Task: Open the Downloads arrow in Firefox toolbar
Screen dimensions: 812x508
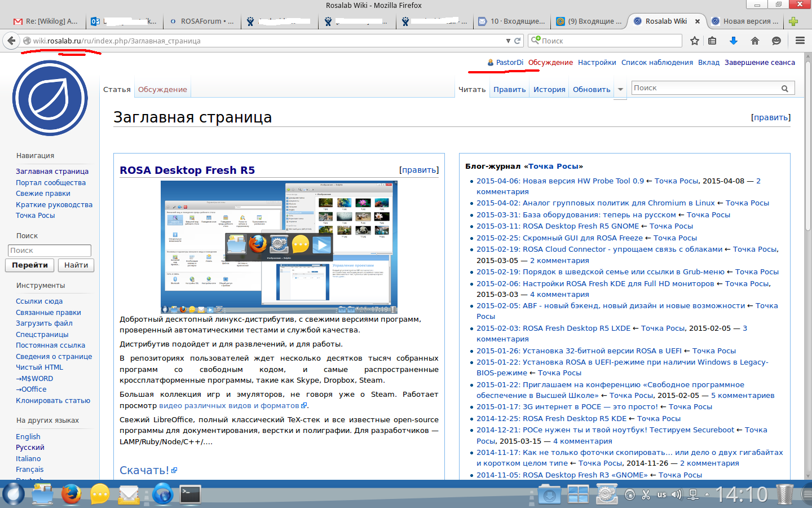Action: pos(733,41)
